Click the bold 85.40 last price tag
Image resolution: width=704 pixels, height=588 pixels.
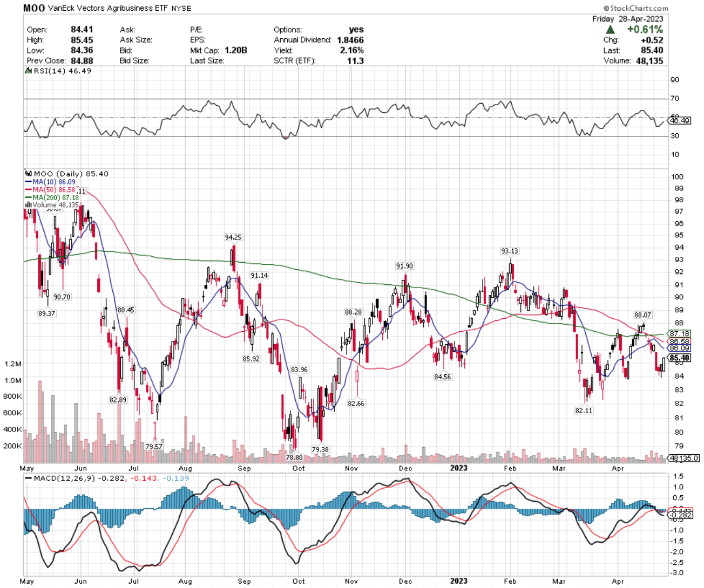coord(680,358)
